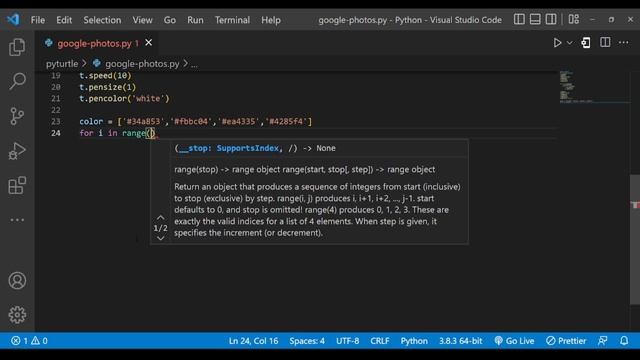Open the Edit menu
The image size is (640, 360).
(x=64, y=20)
